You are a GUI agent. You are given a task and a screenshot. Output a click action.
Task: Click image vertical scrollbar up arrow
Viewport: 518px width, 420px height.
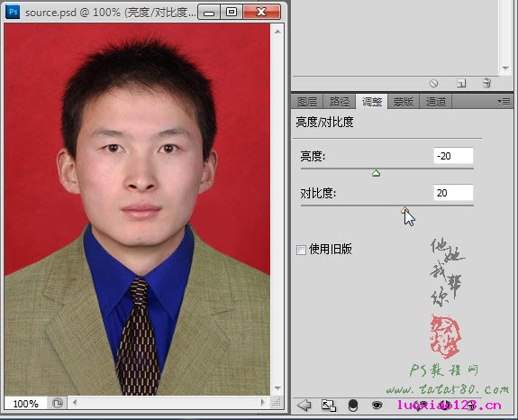click(x=277, y=32)
